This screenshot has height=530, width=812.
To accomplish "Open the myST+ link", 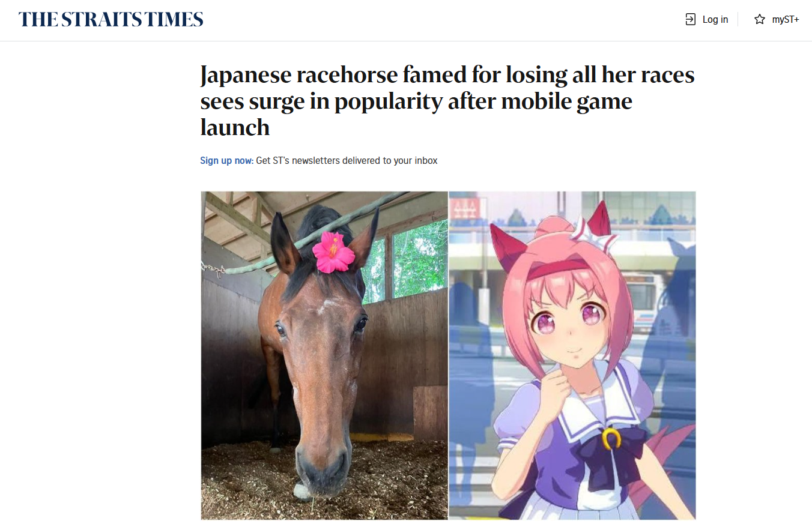I will (x=777, y=20).
